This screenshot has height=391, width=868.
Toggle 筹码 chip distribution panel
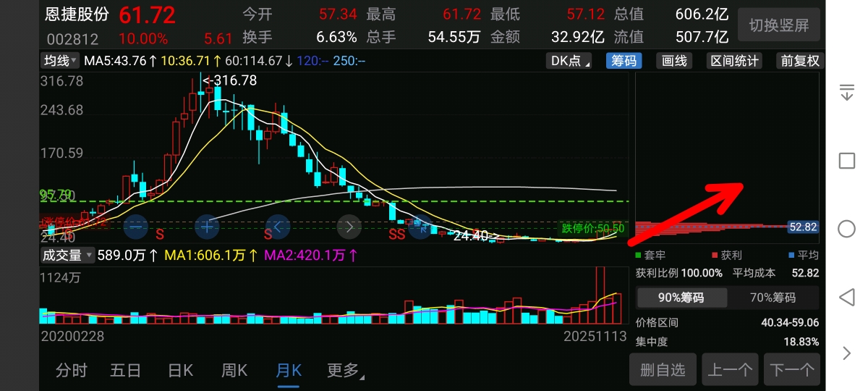(x=624, y=61)
